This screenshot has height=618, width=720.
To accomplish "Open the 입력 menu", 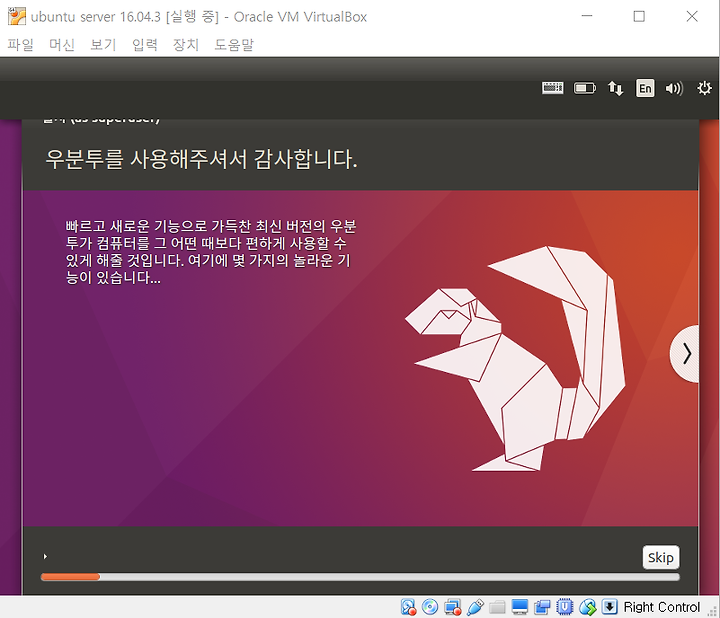I will pyautogui.click(x=145, y=45).
